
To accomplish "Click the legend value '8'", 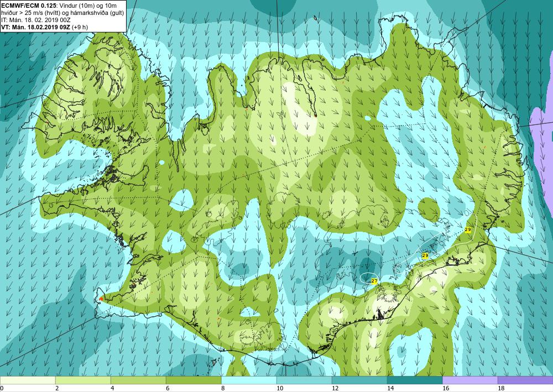I will 223,389.
